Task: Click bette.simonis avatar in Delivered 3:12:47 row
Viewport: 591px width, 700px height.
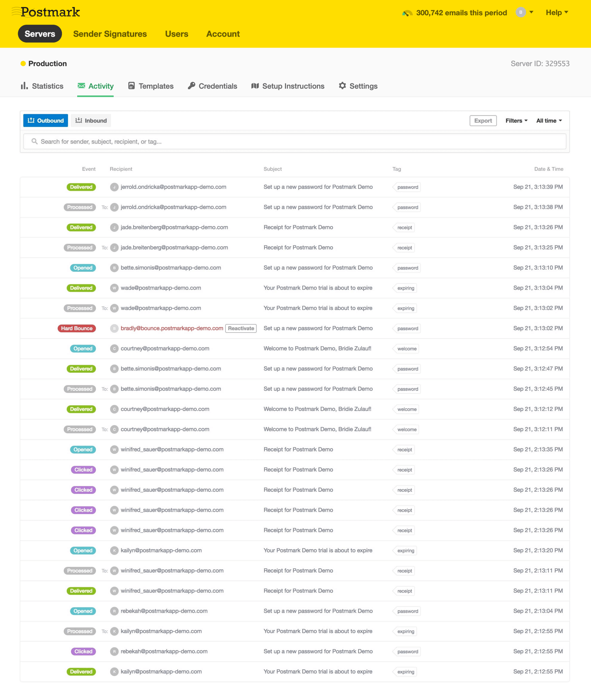Action: point(114,369)
